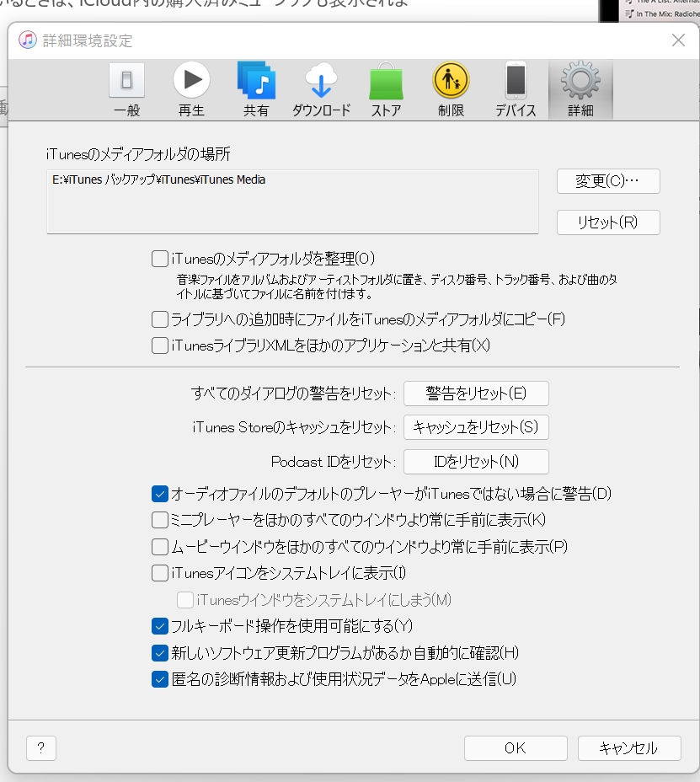The image size is (700, 782).
Task: Click the Podcast IDをリセット label
Action: tap(334, 462)
